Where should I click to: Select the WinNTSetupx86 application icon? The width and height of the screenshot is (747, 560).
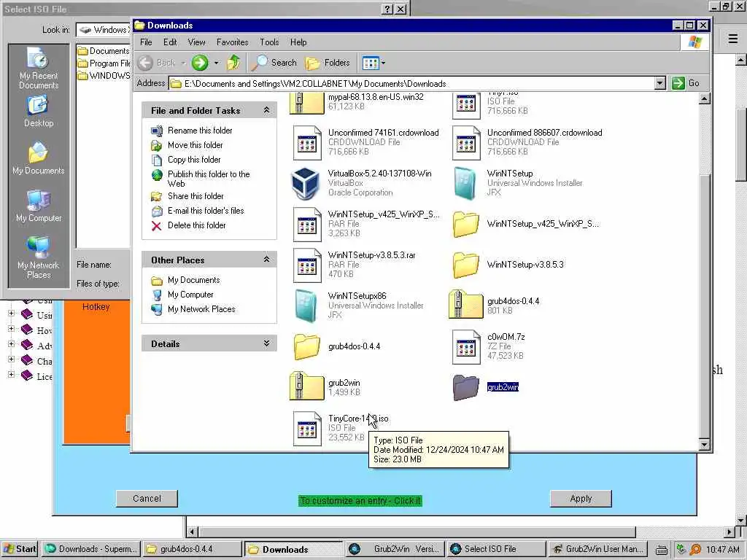[x=306, y=306]
